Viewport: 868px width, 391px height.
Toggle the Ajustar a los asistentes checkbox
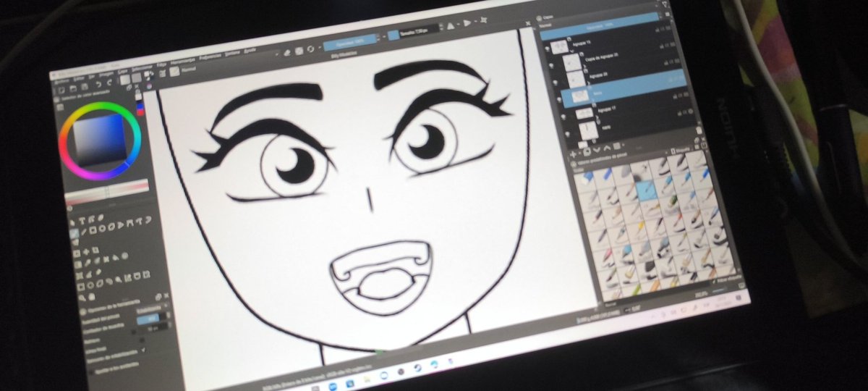pos(92,372)
